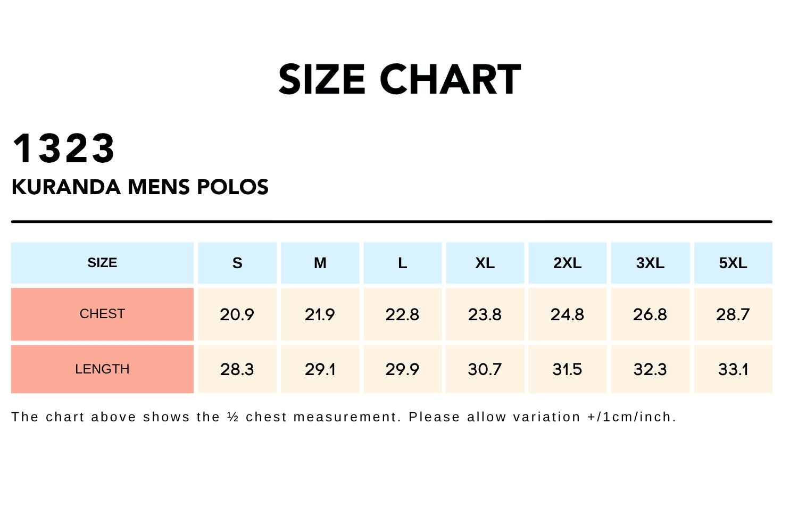The width and height of the screenshot is (798, 532).
Task: Click the 31.5 length value for 2XL
Action: click(x=567, y=369)
